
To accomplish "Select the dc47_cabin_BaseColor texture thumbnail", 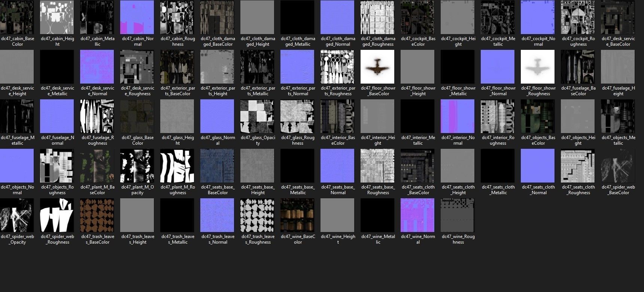I will (17, 17).
